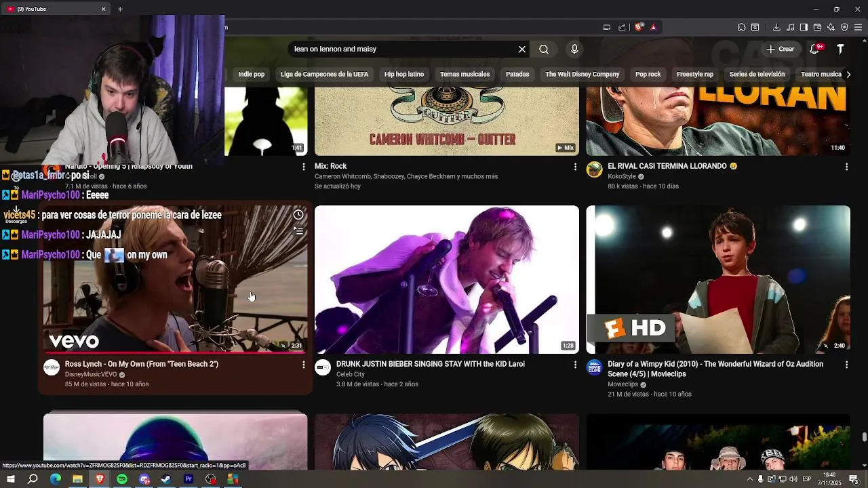The width and height of the screenshot is (868, 488).
Task: Open 'Mix: Rock' title link
Action: 330,166
